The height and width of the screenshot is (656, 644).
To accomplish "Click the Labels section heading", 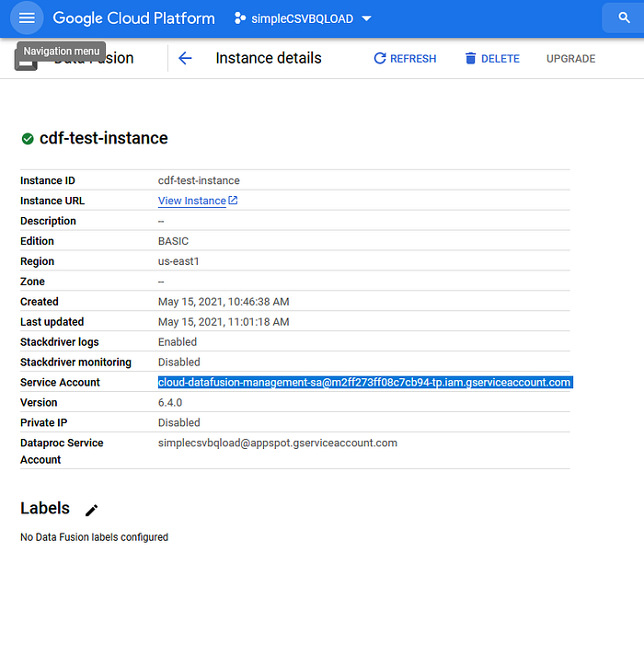I will [45, 508].
